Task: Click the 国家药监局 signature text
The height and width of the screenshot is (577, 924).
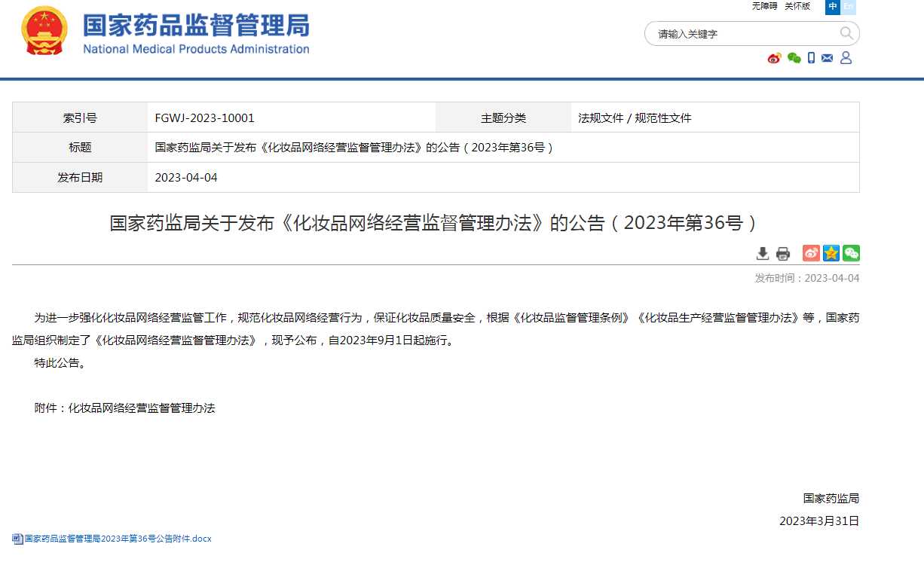Action: pos(831,498)
